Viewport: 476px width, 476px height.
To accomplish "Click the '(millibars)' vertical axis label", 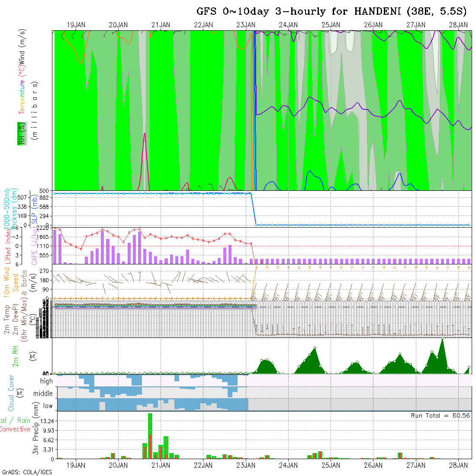I will tap(34, 110).
